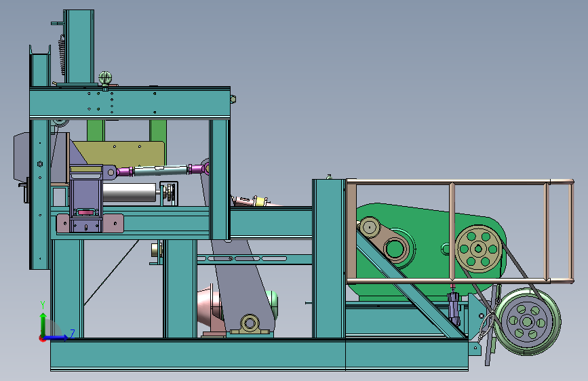The image size is (588, 381).
Task: Select the tan spoked pulley on the green housing
Action: click(479, 249)
